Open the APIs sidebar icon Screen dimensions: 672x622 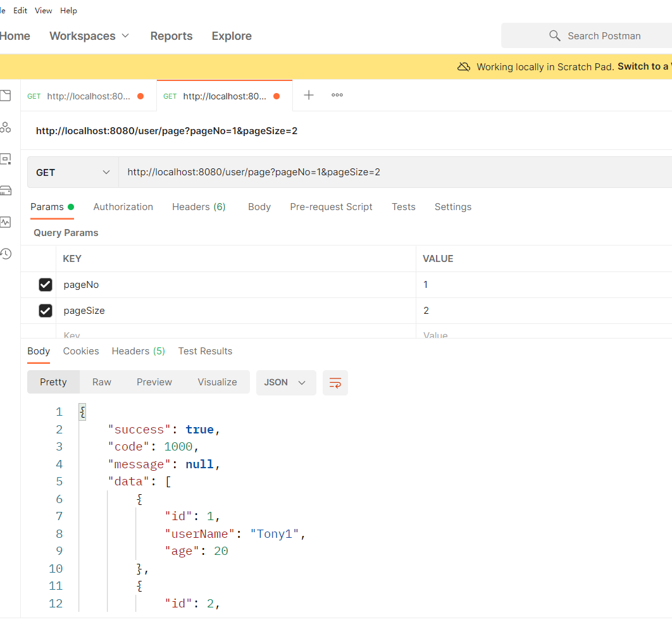[5, 127]
